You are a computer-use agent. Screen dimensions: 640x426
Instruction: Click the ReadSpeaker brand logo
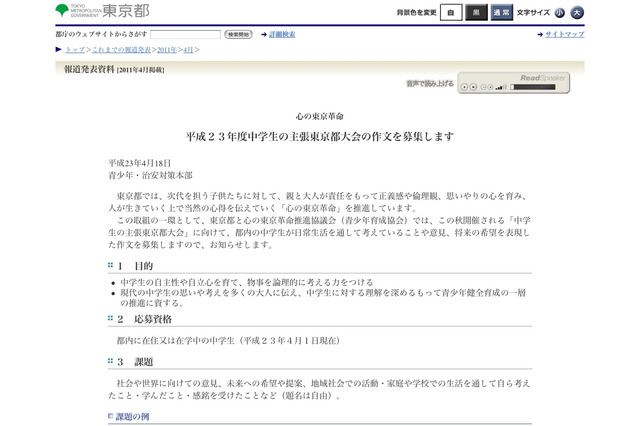coord(543,78)
